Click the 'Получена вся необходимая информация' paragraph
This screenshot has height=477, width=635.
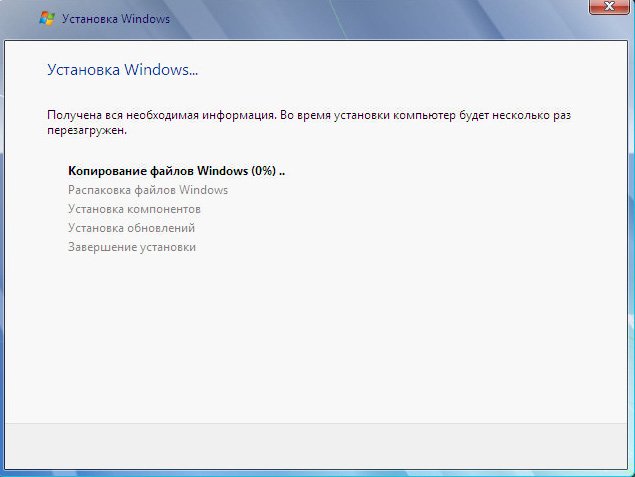click(309, 123)
